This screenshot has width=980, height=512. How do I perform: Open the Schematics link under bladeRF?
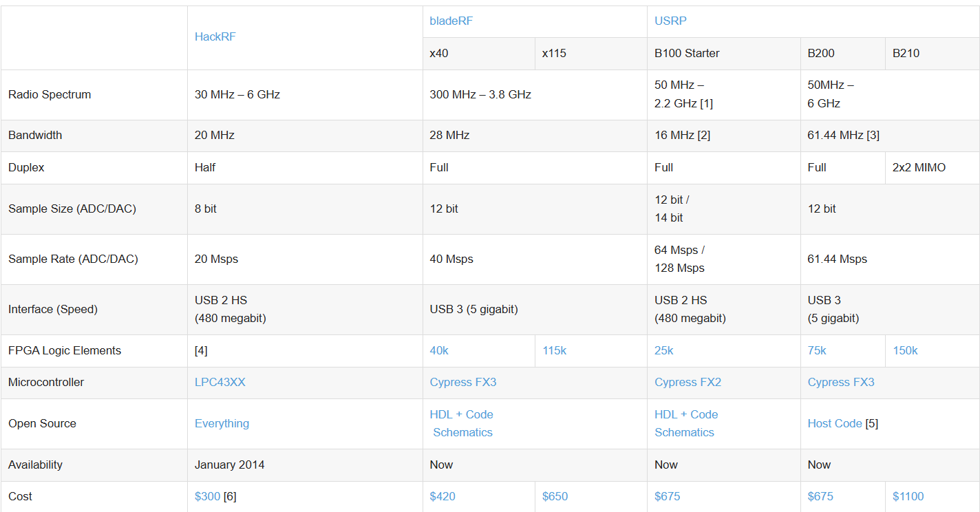coord(463,433)
